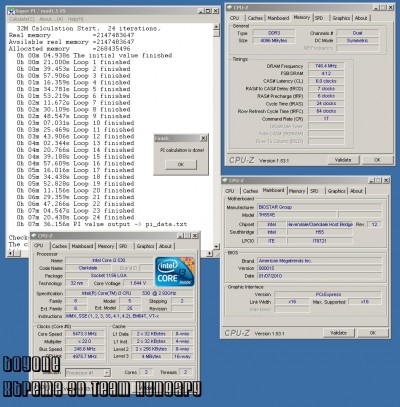This screenshot has height=407, width=400.
Task: Click the BIOS date 01/07/2010 field
Action: pyautogui.click(x=320, y=276)
